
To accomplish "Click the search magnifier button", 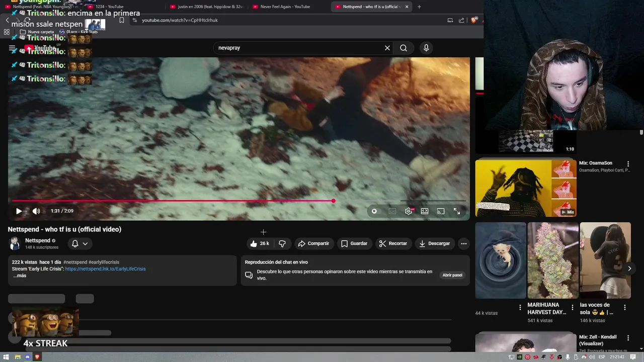I will pyautogui.click(x=404, y=48).
